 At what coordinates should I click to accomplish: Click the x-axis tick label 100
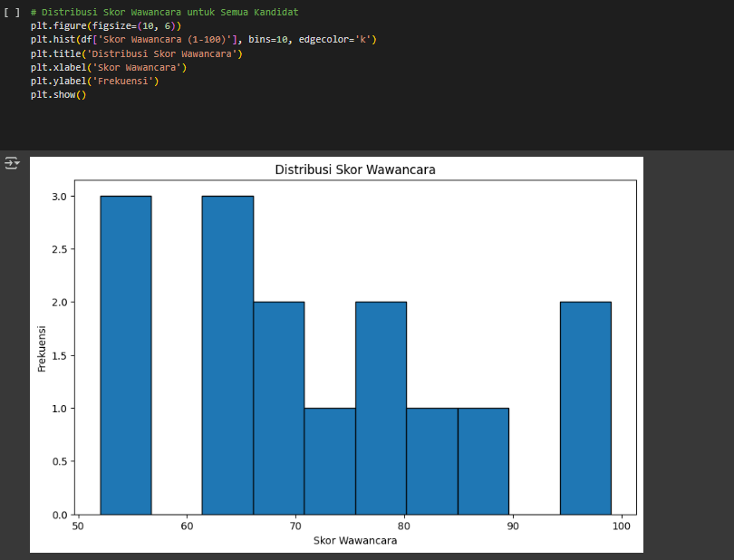pyautogui.click(x=622, y=526)
